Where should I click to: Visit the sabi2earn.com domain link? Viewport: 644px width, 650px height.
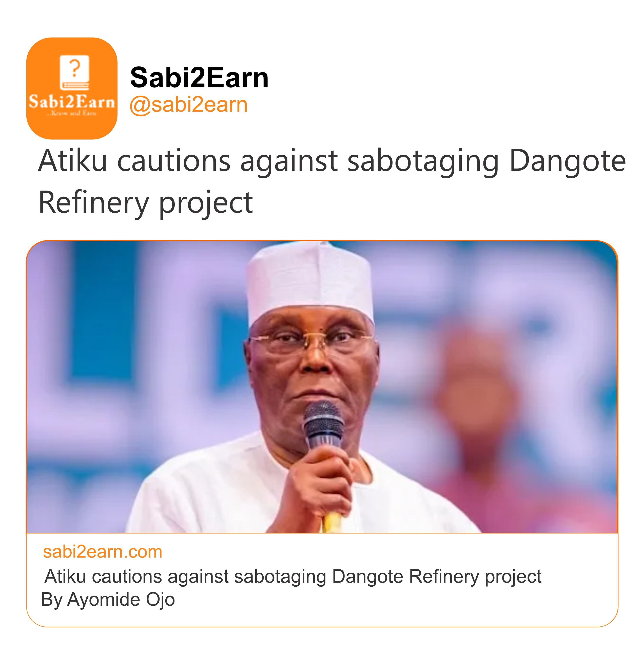(103, 552)
